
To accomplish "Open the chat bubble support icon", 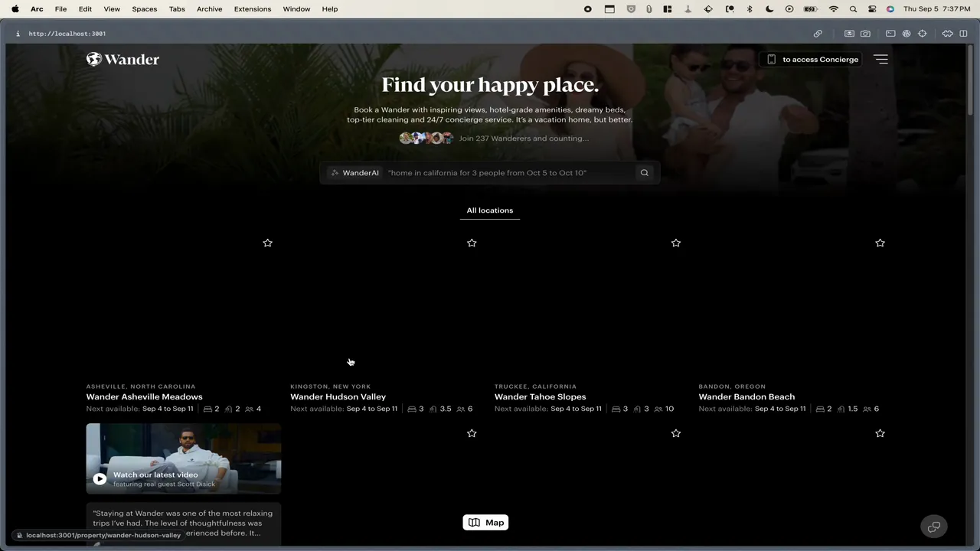I will point(933,527).
